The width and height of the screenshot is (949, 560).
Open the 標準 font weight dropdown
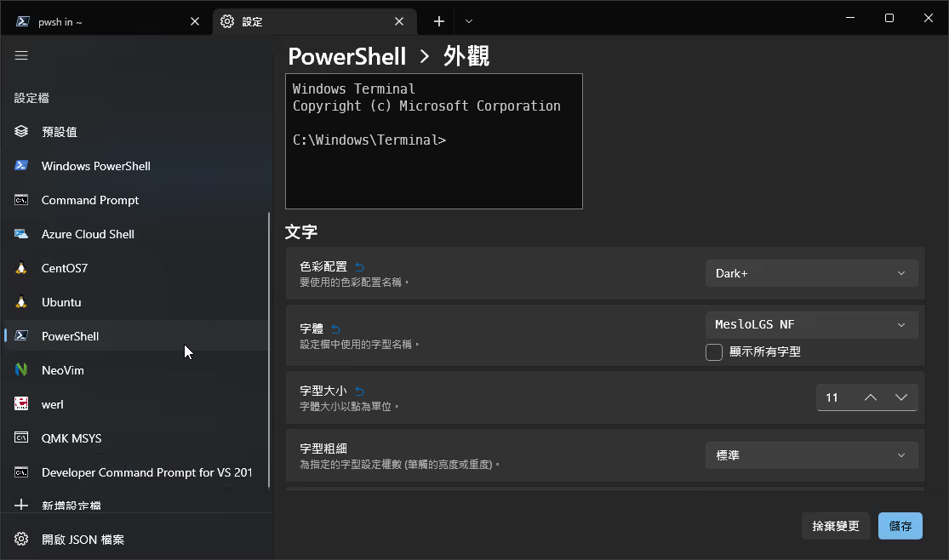[810, 454]
